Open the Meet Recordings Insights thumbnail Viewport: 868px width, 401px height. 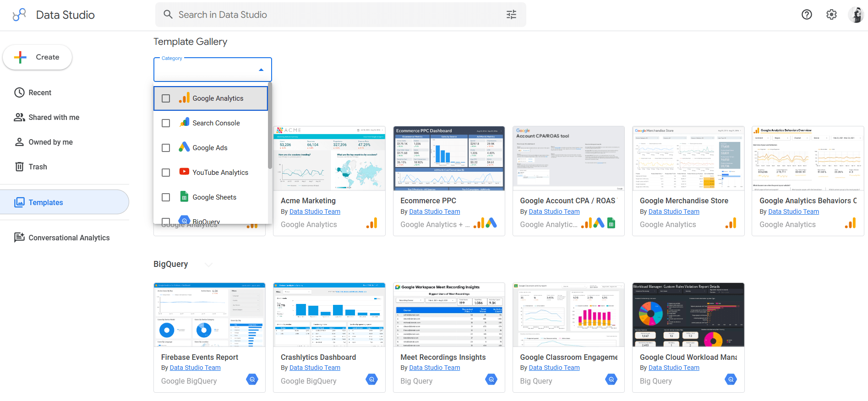click(449, 315)
